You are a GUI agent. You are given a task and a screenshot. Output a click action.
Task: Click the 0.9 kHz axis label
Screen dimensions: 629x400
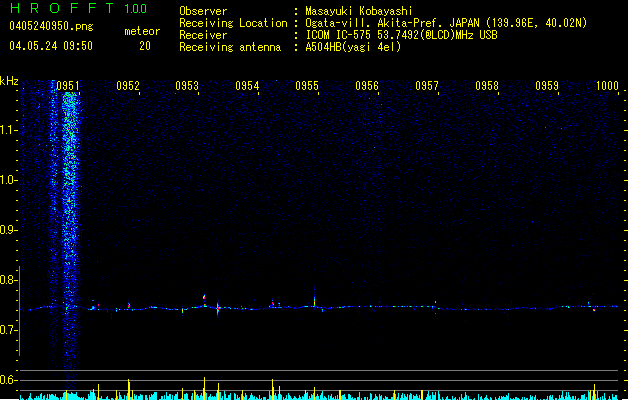tap(9, 230)
